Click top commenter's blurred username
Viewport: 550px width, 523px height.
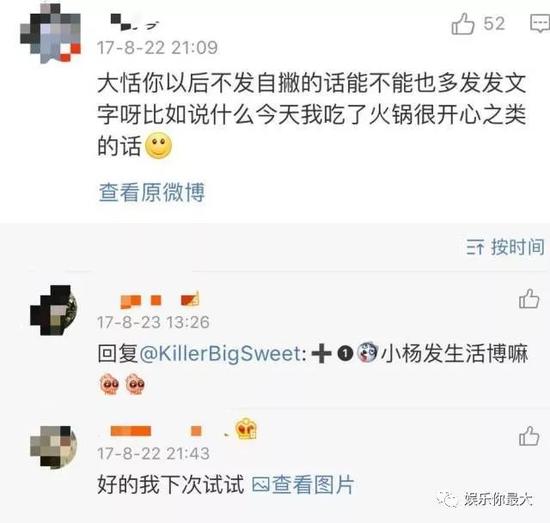point(135,22)
